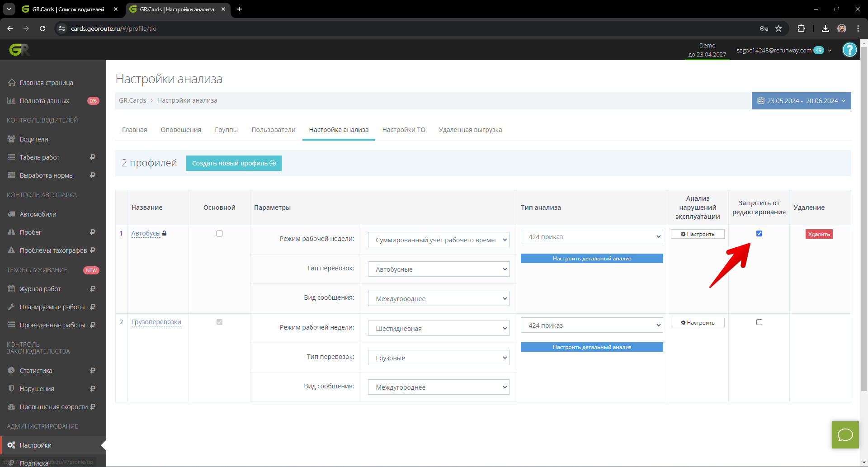
Task: Open new browser tab with plus
Action: tap(240, 9)
